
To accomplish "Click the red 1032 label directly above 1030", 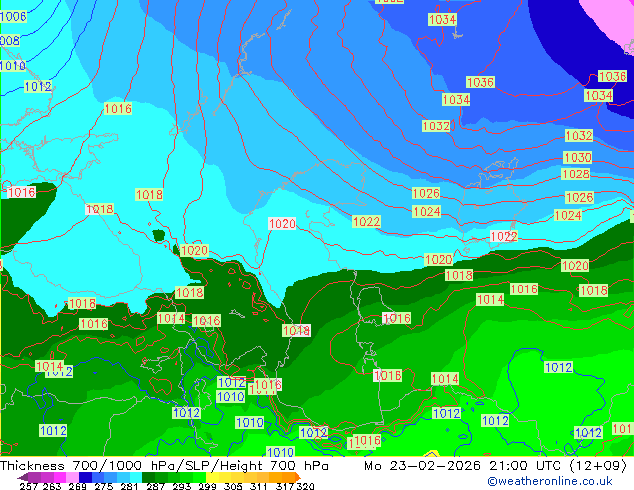I will point(579,135).
